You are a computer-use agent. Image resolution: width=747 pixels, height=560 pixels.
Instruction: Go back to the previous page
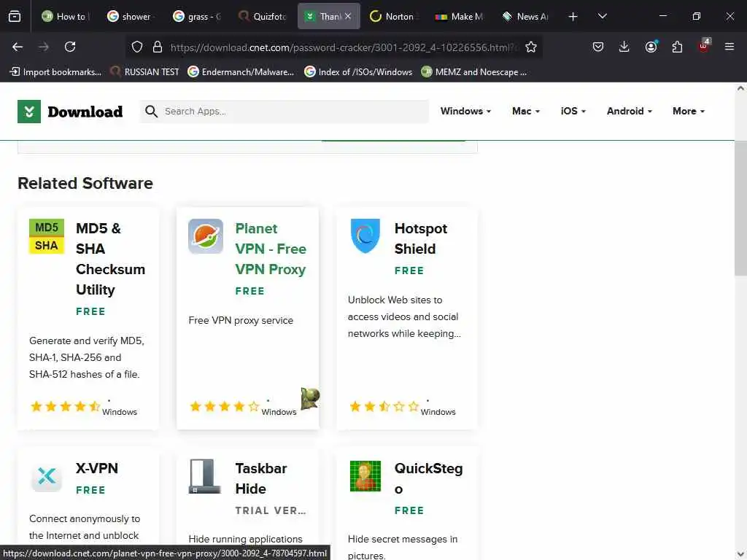coord(18,47)
